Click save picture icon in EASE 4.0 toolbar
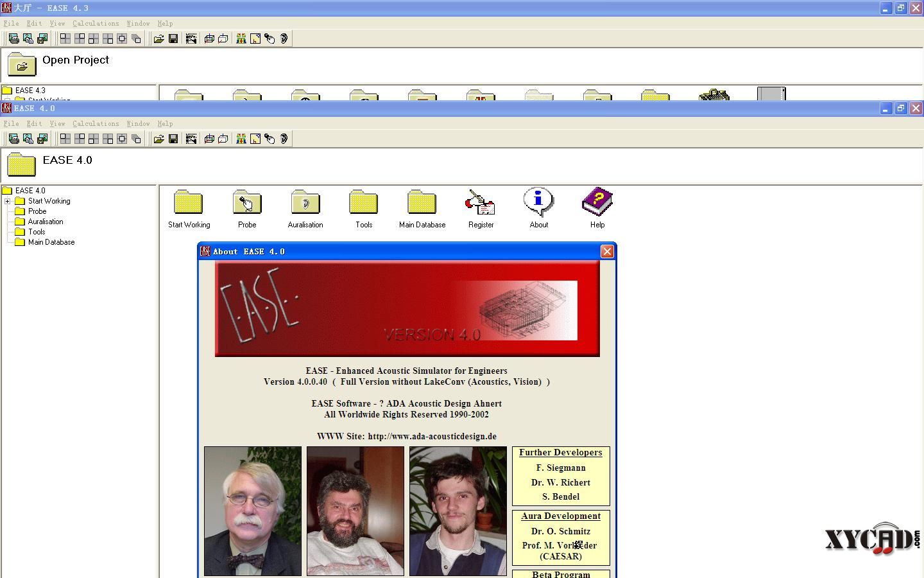 coord(42,139)
